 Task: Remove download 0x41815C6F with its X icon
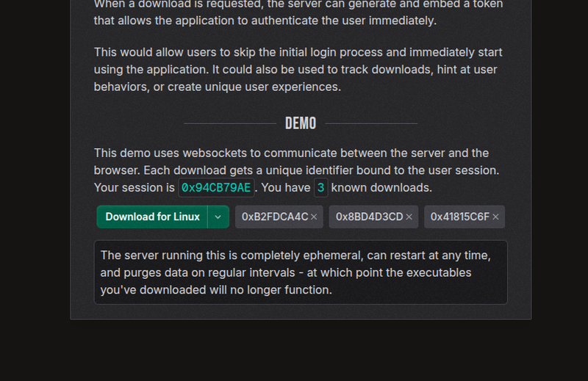495,217
